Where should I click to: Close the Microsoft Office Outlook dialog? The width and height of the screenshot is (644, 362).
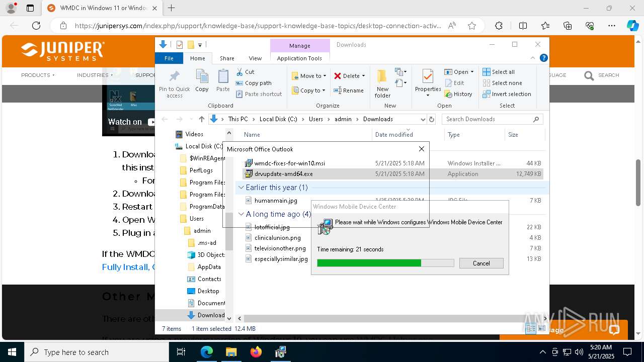click(422, 149)
